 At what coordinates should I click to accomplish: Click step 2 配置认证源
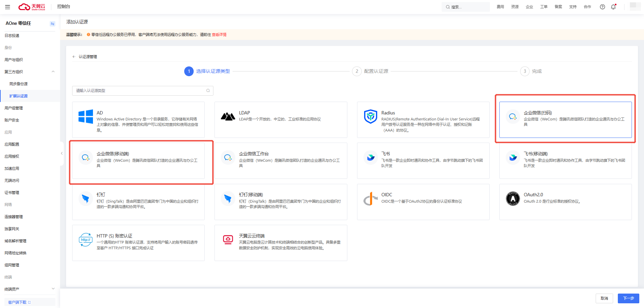[x=370, y=71]
